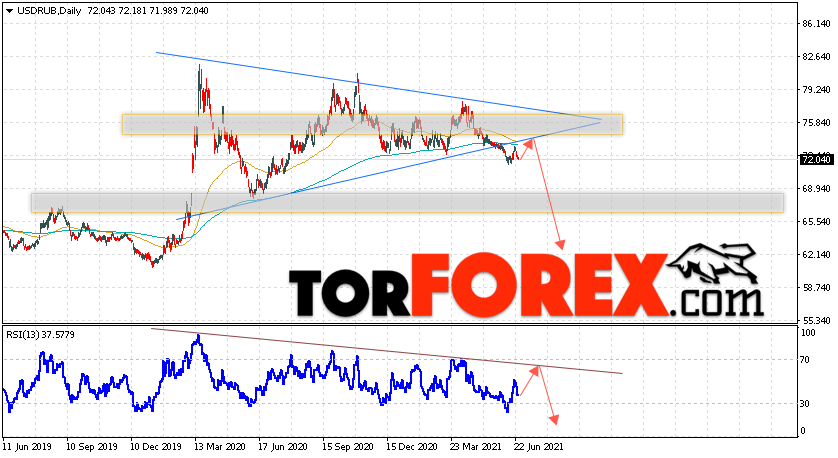Select the 15 Dec 2020 date label

click(x=412, y=446)
